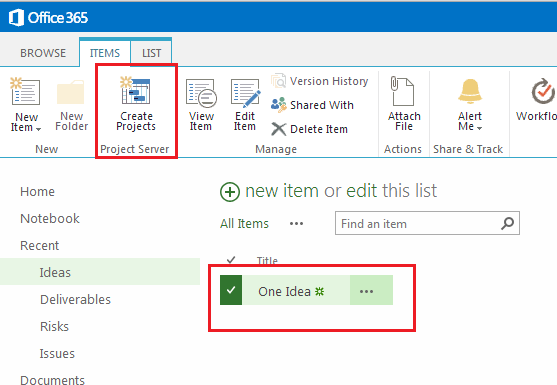The height and width of the screenshot is (385, 557).
Task: Click the 'new item' link
Action: tap(282, 191)
